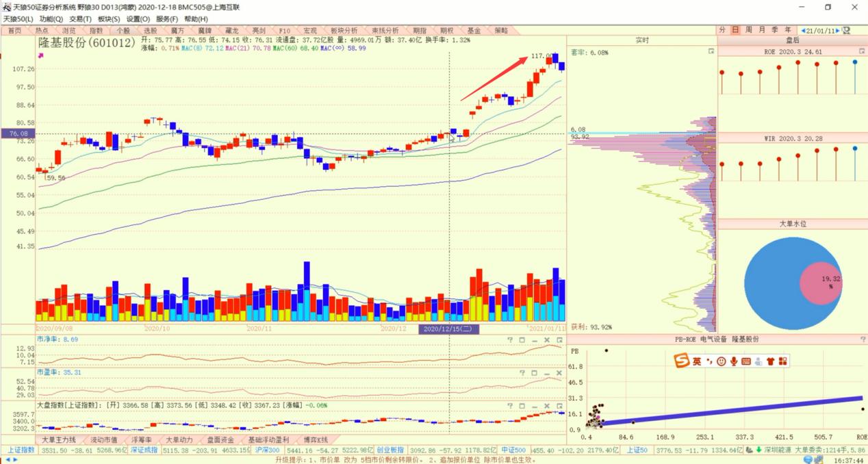This screenshot has height=464, width=868.
Task: Close the 大盘指数 indicator panel
Action: [x=547, y=405]
